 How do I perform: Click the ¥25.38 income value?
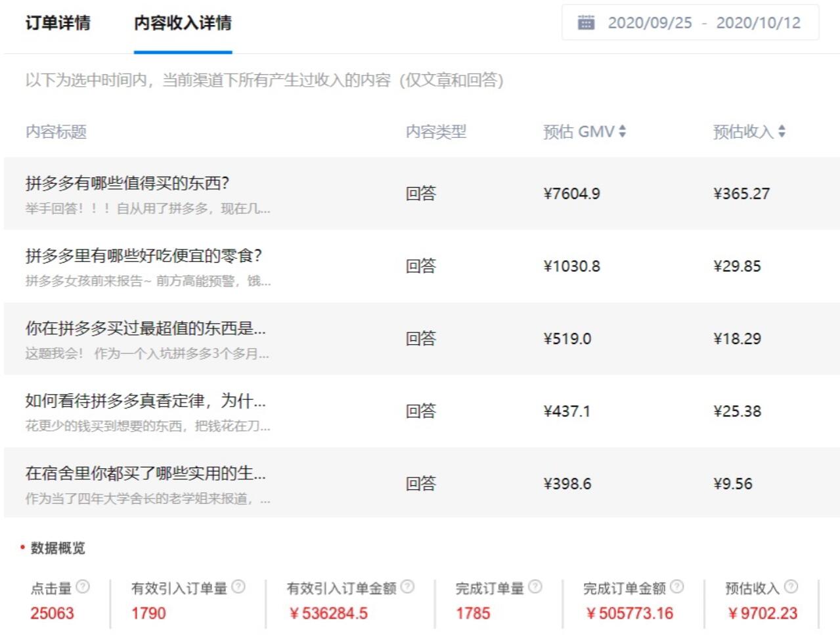tap(737, 412)
